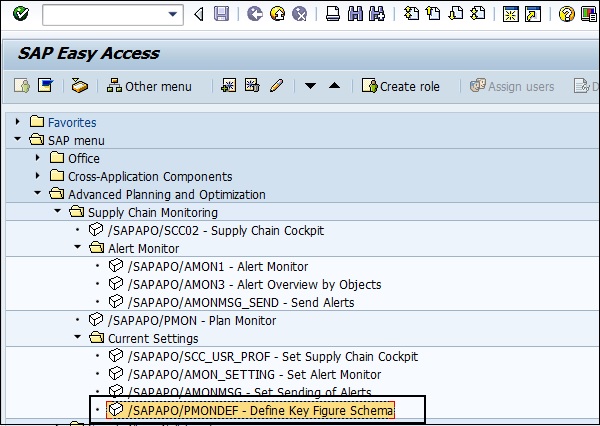Go to Next Page icon
This screenshot has width=600, height=426.
(455, 14)
